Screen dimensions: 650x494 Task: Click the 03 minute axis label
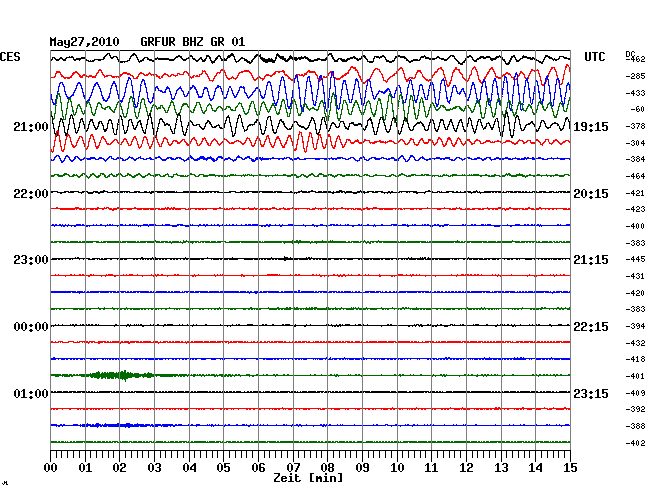pos(154,468)
